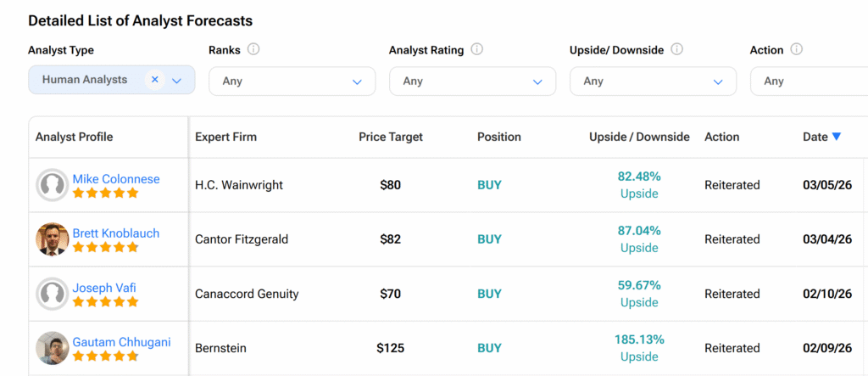Click the info icon beside Analyst Rating

click(477, 49)
